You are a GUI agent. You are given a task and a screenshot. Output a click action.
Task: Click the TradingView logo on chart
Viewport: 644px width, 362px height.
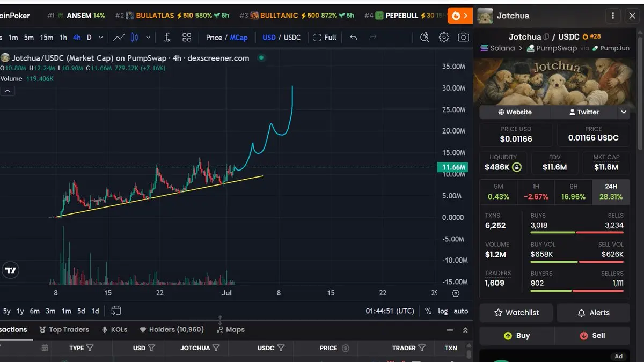[10, 270]
